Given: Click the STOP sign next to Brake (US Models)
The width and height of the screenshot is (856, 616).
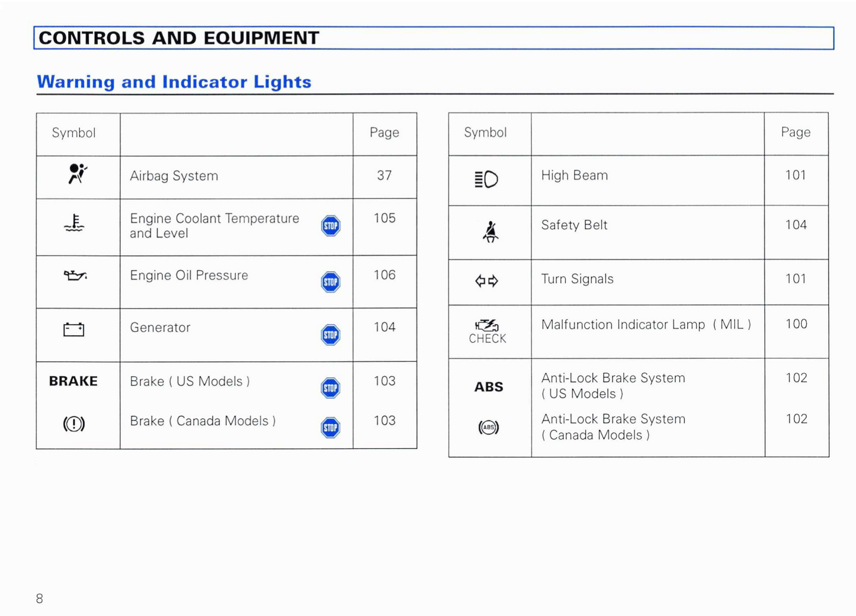Looking at the screenshot, I should click(x=331, y=389).
